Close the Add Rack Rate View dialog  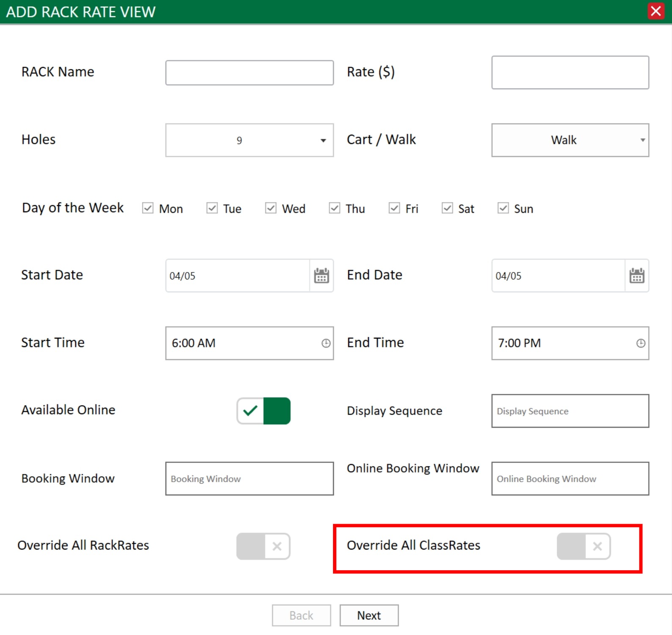point(656,11)
